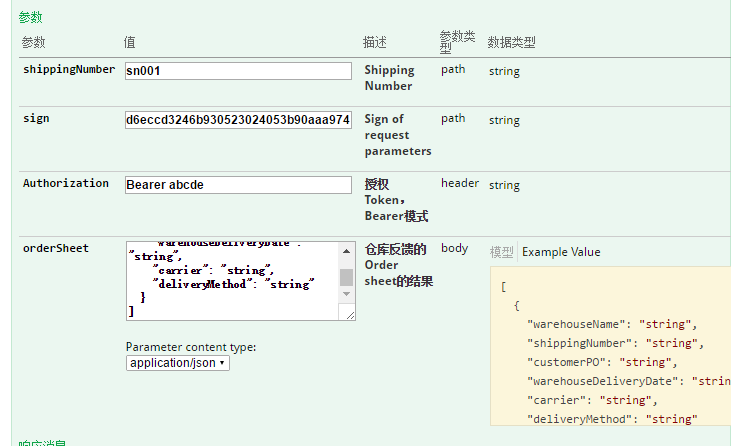736x446 pixels.
Task: Open the Parameter content type dropdown
Action: click(x=178, y=363)
